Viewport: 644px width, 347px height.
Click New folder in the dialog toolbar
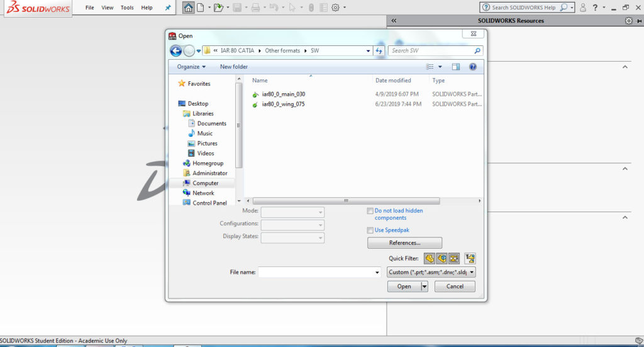[234, 67]
